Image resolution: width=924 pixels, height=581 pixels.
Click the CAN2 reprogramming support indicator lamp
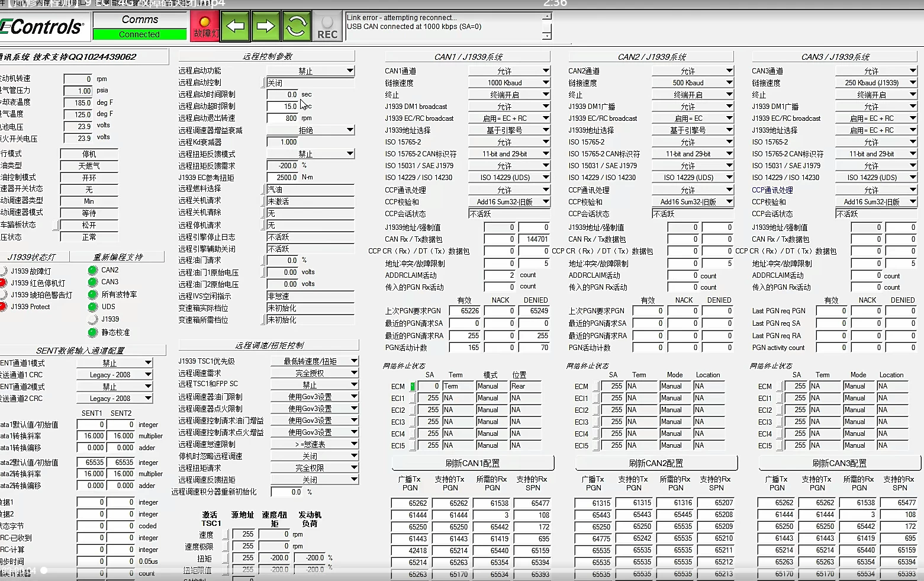click(93, 269)
